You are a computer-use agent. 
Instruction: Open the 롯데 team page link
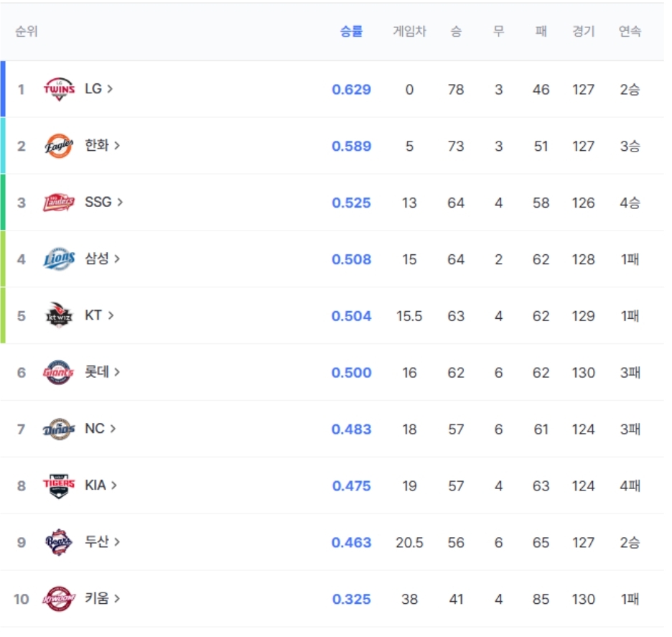[103, 372]
